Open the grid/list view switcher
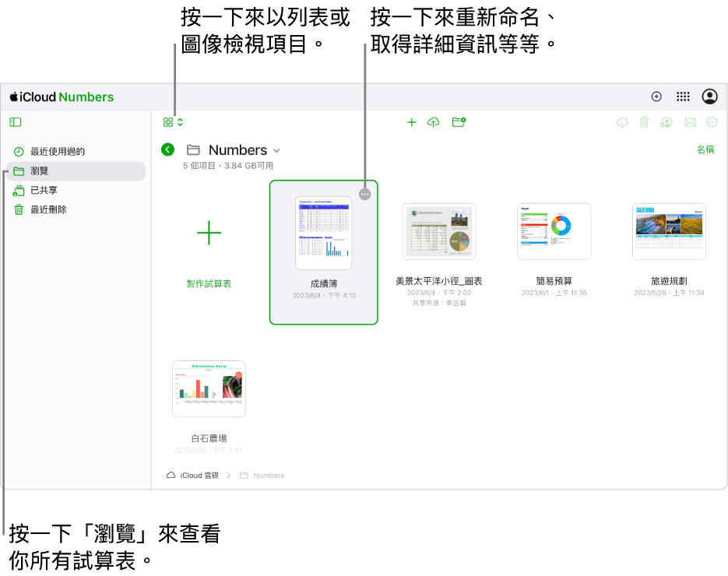 [173, 122]
